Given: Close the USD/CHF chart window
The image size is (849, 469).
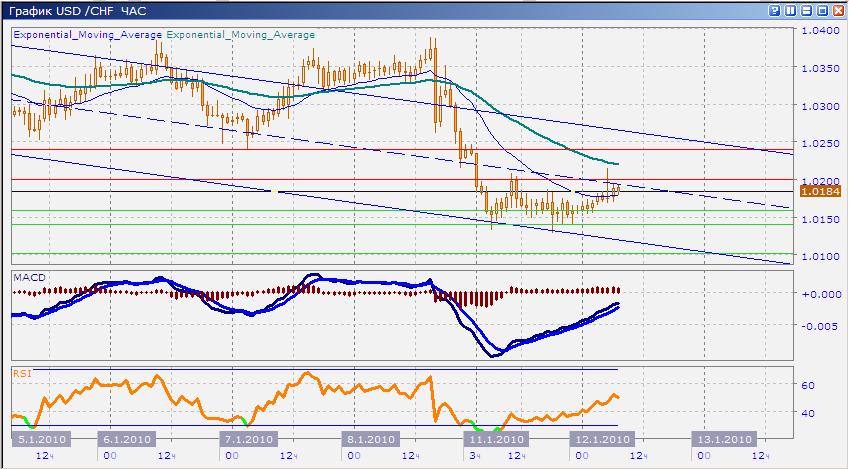Looking at the screenshot, I should click(x=838, y=10).
